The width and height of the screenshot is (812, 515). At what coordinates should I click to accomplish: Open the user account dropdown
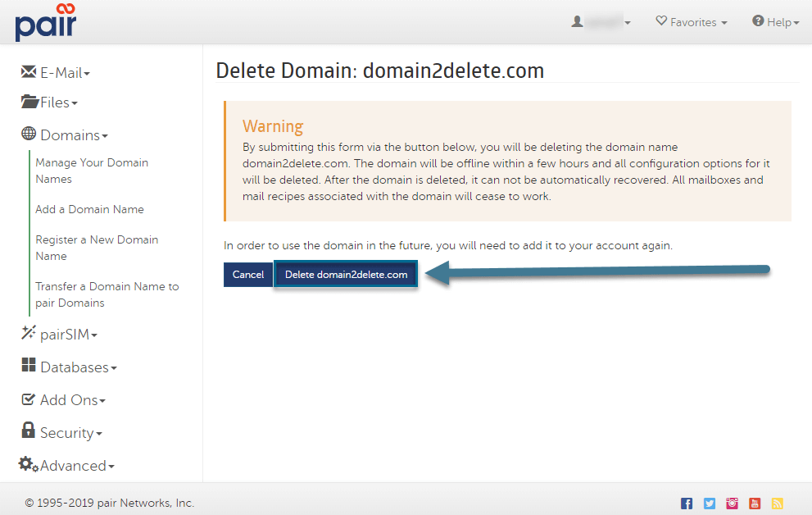pos(601,22)
